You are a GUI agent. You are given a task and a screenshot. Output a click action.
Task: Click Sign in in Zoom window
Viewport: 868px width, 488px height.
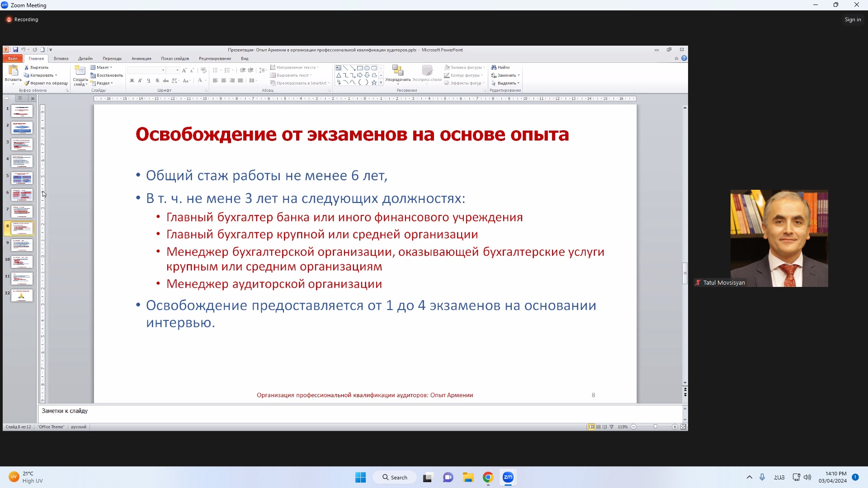click(x=853, y=19)
